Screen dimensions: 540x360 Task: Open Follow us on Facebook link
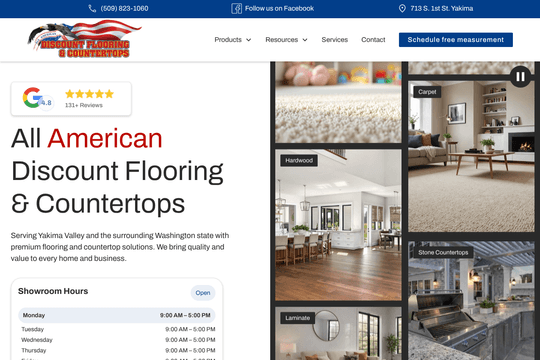click(x=279, y=9)
